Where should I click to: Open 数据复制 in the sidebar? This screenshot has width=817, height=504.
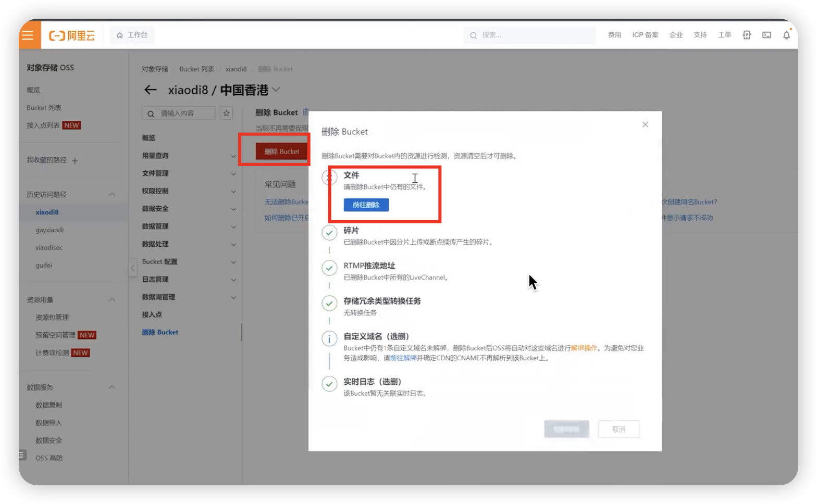[48, 405]
